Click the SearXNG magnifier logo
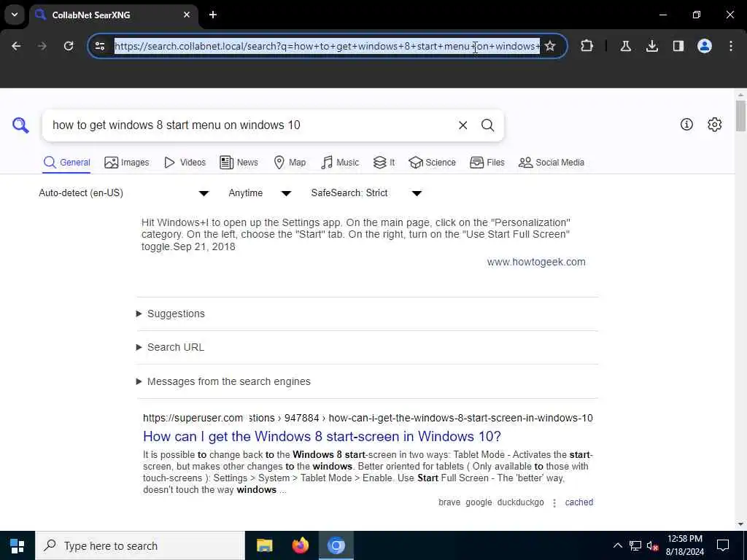The height and width of the screenshot is (560, 747). click(x=20, y=125)
